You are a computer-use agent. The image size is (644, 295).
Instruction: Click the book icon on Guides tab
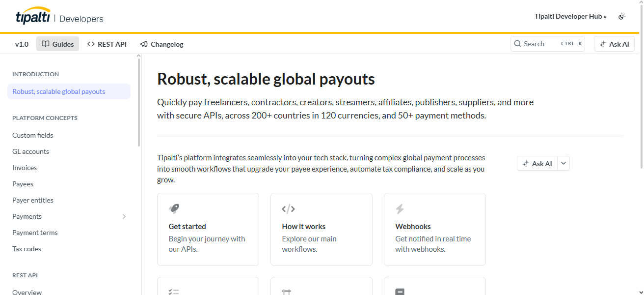coord(46,44)
